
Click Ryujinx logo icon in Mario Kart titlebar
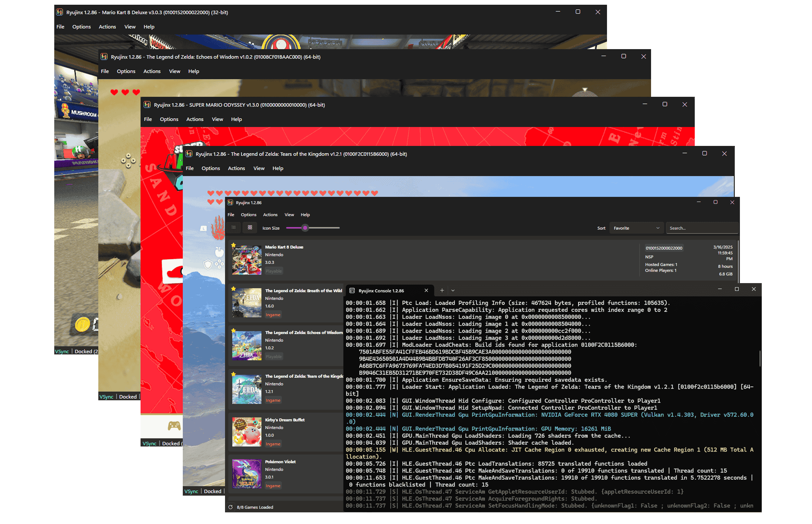click(x=60, y=12)
